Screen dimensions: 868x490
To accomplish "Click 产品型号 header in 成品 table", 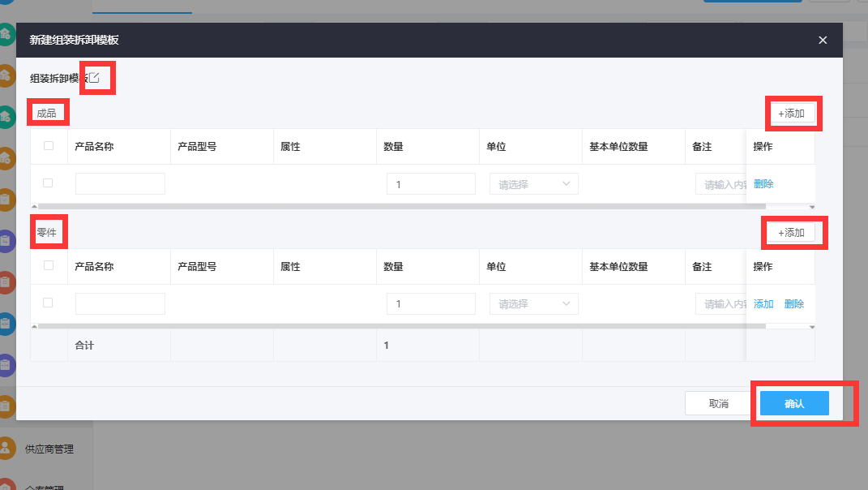I will [197, 146].
